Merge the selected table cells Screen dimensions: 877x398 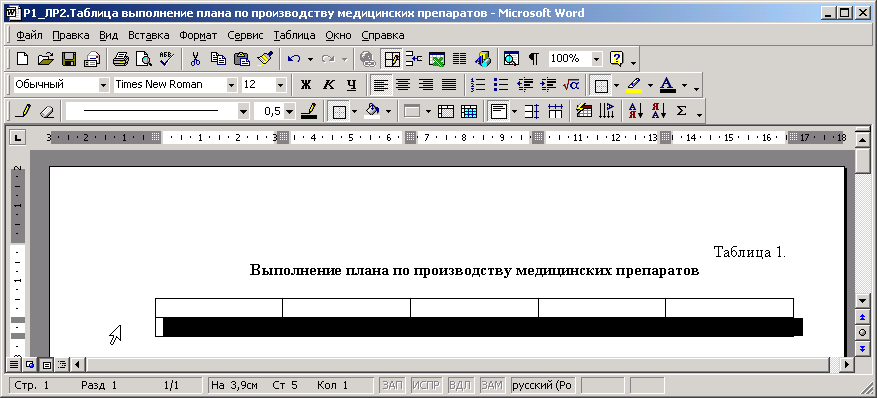pos(446,111)
